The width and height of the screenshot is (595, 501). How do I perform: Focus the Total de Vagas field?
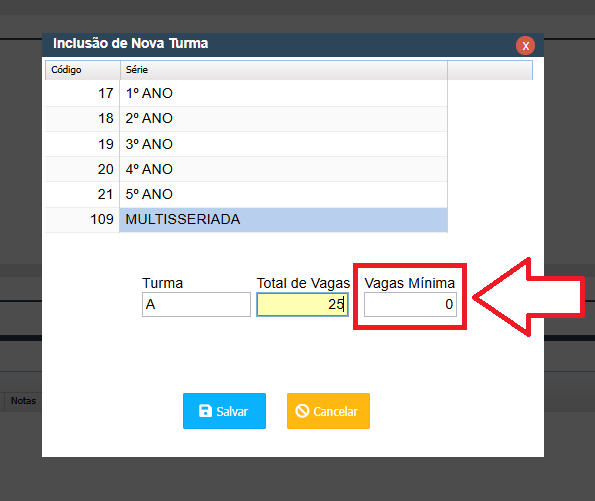(x=302, y=304)
